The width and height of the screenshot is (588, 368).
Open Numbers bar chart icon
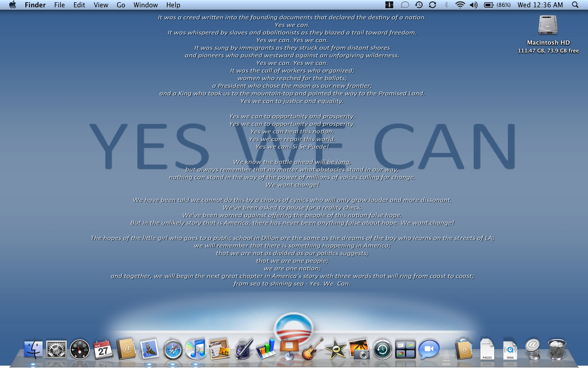(266, 350)
